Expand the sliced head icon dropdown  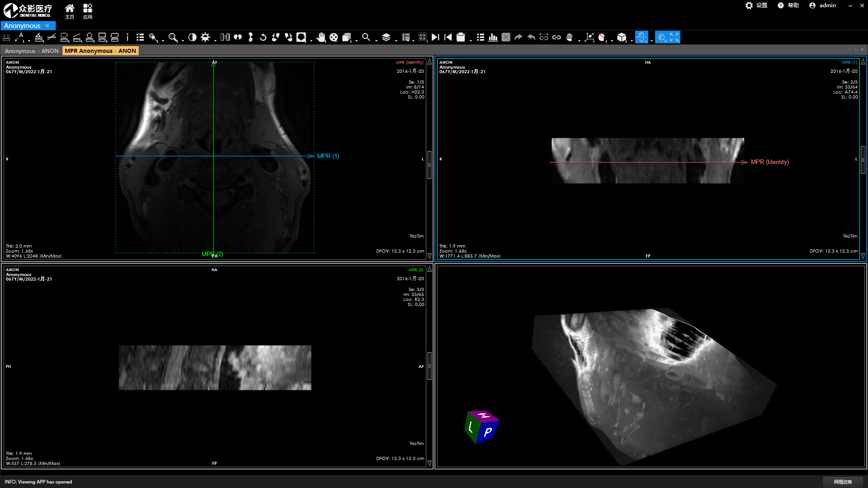579,40
